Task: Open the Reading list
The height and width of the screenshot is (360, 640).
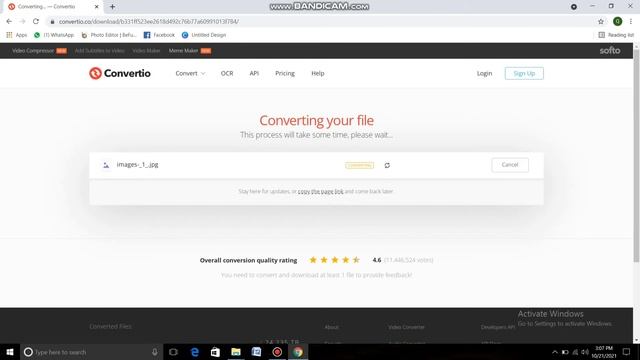Action: [x=616, y=35]
